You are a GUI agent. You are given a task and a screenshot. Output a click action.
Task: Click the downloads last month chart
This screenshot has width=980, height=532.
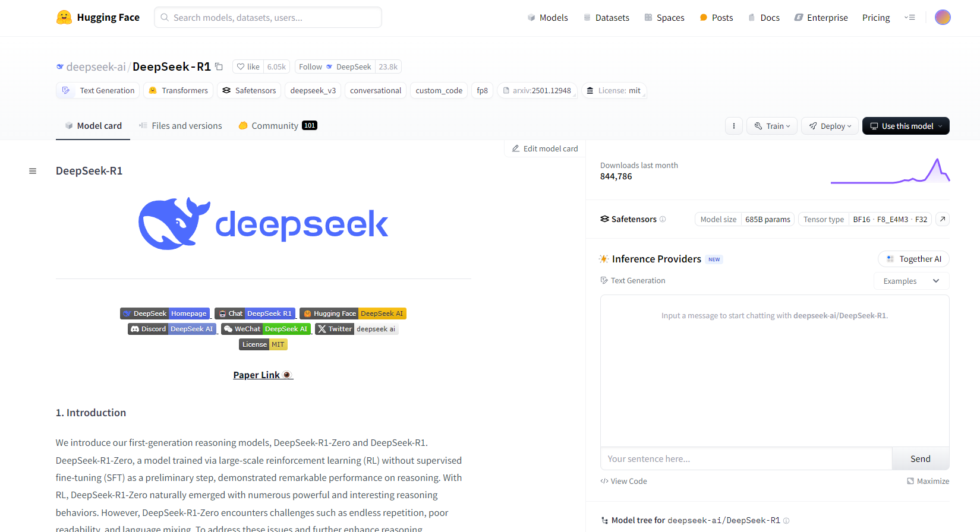pyautogui.click(x=890, y=170)
